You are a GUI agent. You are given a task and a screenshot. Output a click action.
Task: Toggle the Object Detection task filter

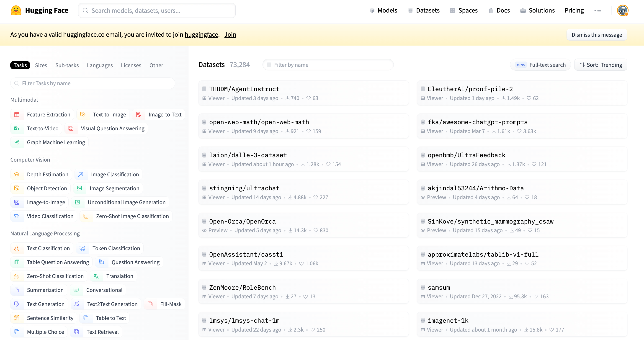[47, 188]
